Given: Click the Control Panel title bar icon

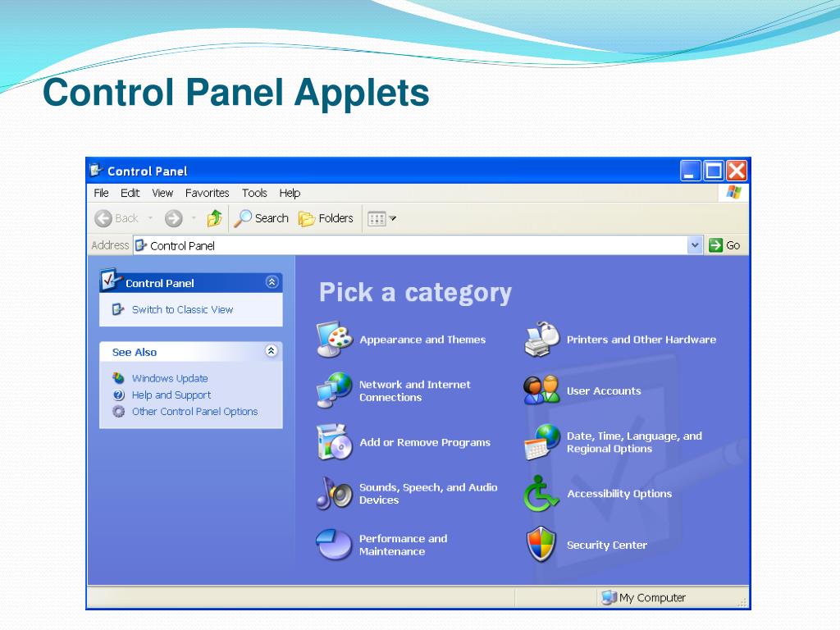Looking at the screenshot, I should pos(97,171).
